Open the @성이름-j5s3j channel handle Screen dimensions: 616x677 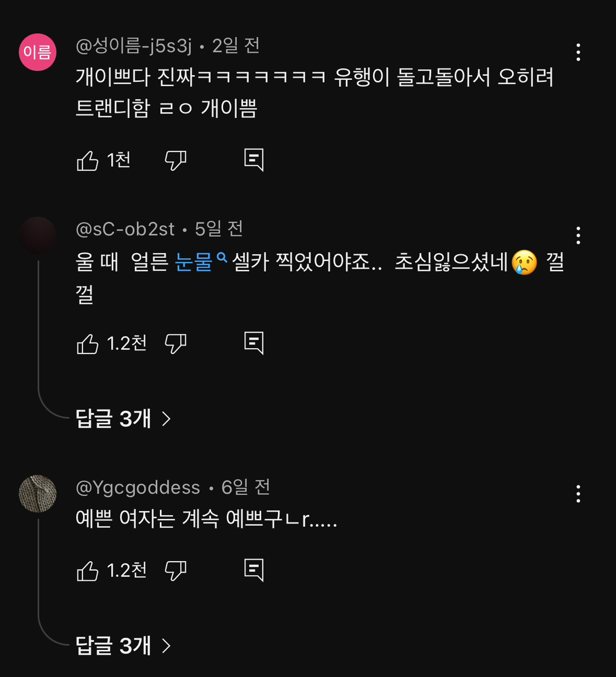[134, 45]
